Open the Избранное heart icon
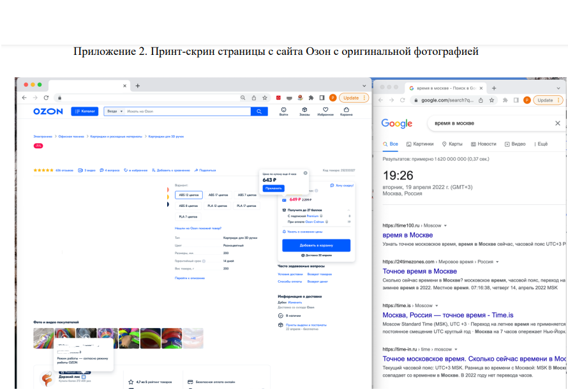 pyautogui.click(x=325, y=111)
